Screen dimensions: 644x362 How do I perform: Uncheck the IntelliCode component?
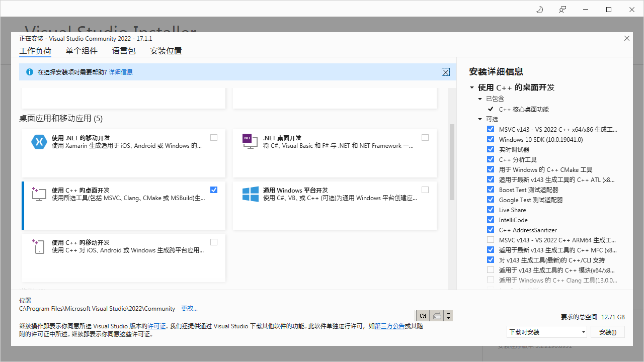(491, 220)
